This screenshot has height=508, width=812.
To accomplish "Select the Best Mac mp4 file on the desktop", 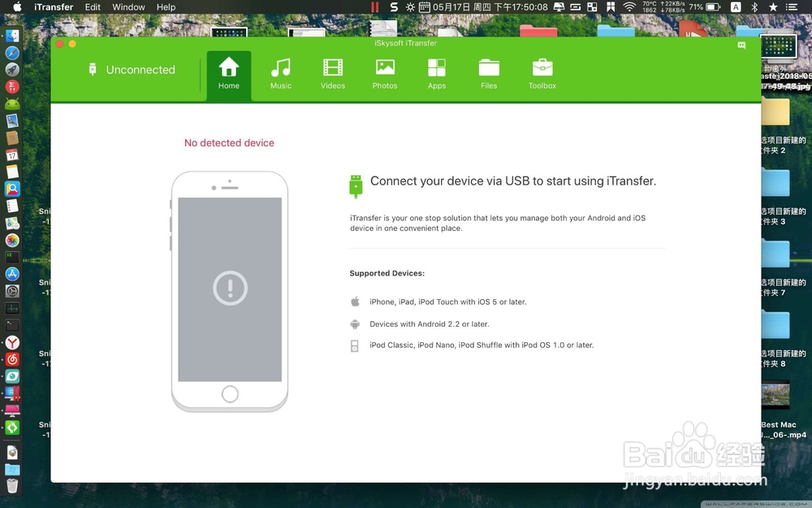I will (x=782, y=410).
